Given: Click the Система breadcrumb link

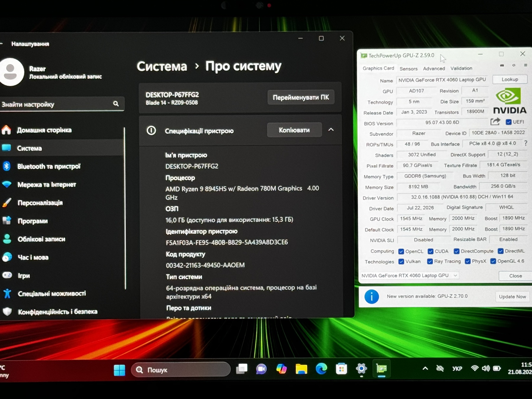Looking at the screenshot, I should pyautogui.click(x=162, y=66).
